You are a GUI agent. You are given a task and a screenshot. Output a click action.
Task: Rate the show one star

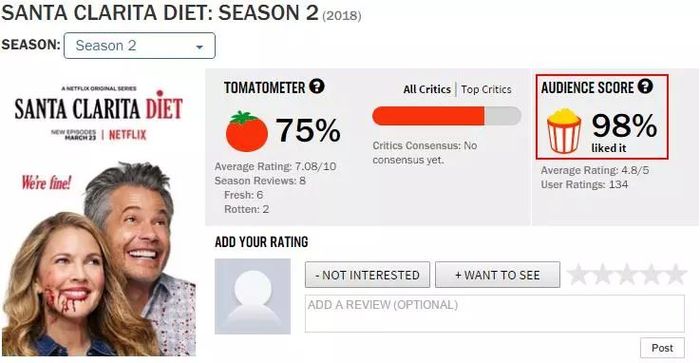[x=579, y=274]
